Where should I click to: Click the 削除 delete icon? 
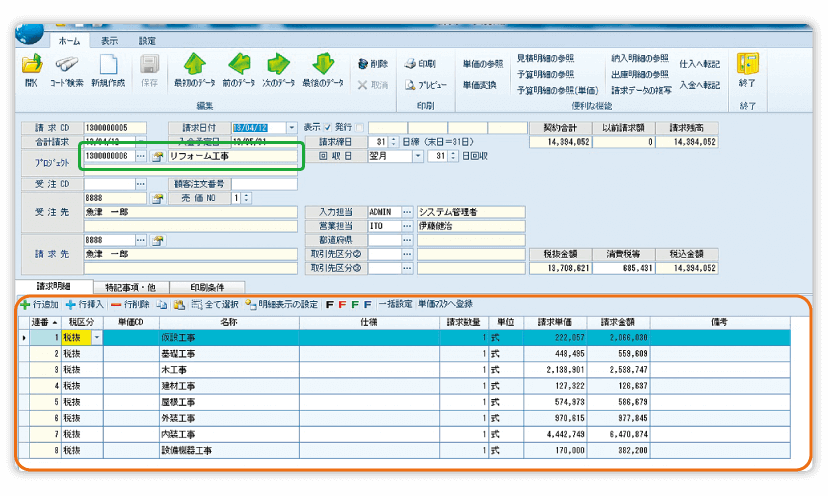click(x=363, y=64)
